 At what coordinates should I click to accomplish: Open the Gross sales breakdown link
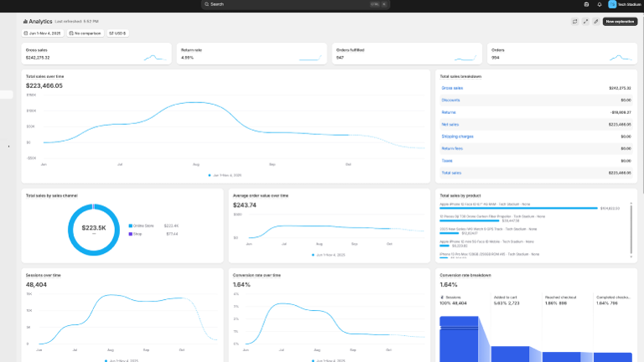452,87
